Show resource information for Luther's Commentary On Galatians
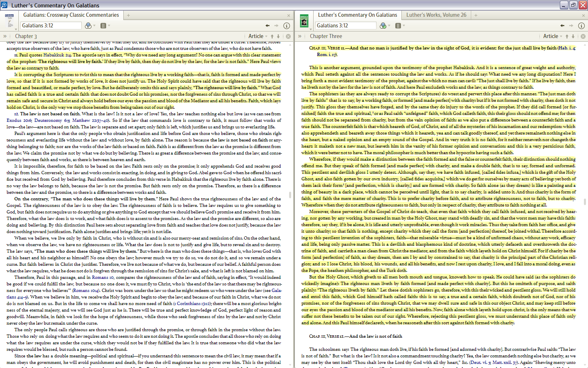588x368 pixels. pyautogui.click(x=581, y=25)
